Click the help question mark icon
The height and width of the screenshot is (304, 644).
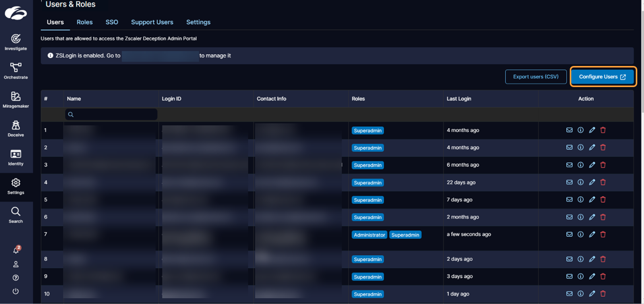pos(15,277)
